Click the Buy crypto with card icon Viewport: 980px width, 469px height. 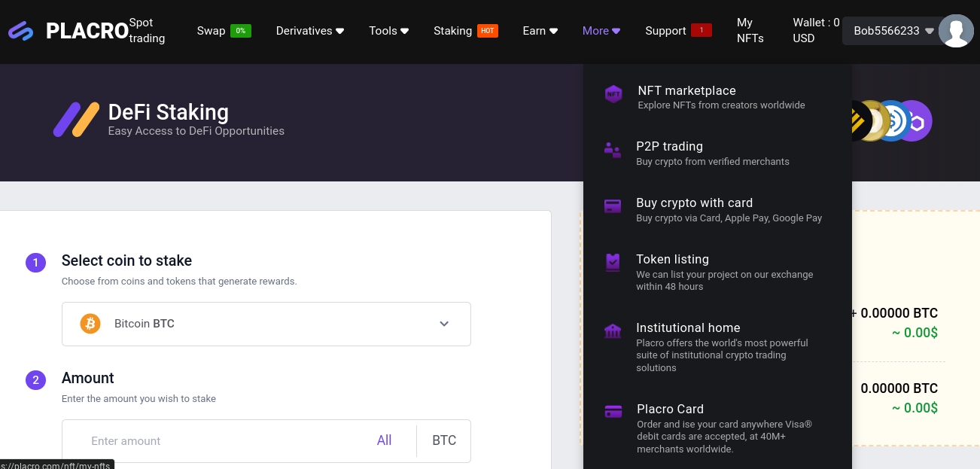click(x=613, y=206)
